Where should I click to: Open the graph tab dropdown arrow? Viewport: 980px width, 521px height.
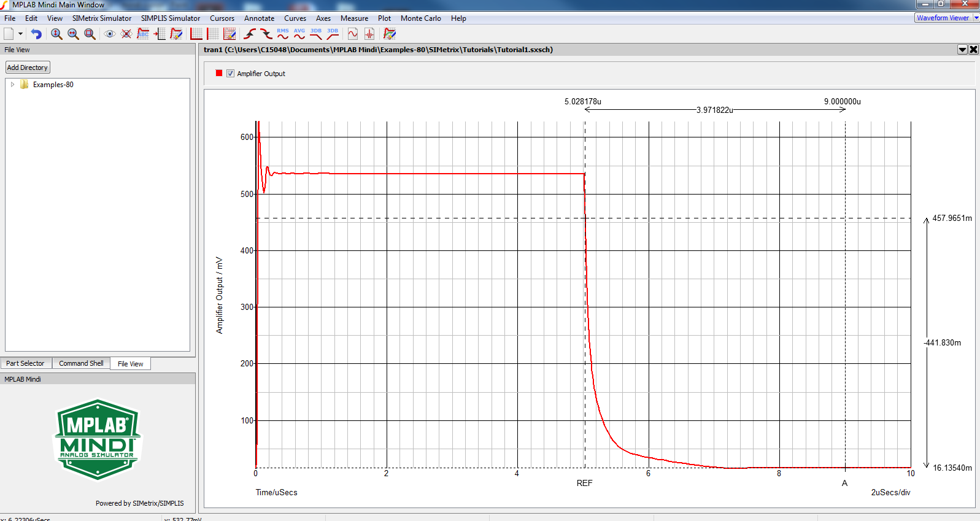pos(962,50)
